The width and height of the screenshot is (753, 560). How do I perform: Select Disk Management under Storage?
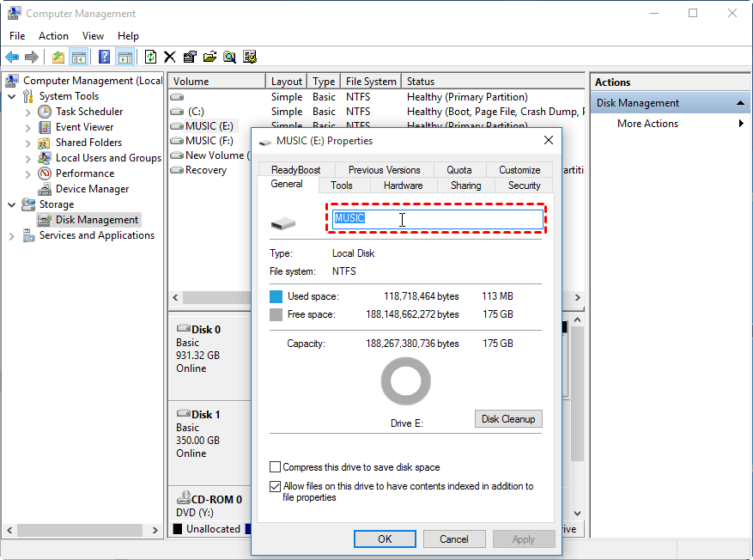tap(96, 220)
